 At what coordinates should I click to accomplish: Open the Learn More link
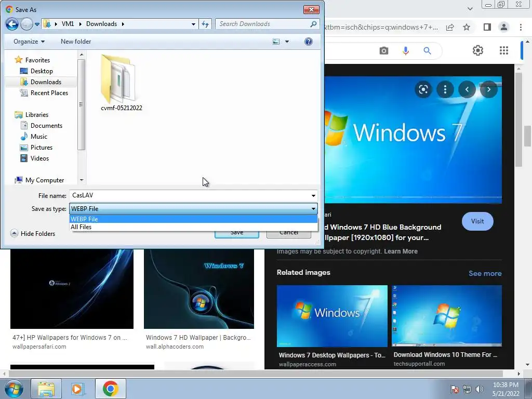pyautogui.click(x=401, y=251)
